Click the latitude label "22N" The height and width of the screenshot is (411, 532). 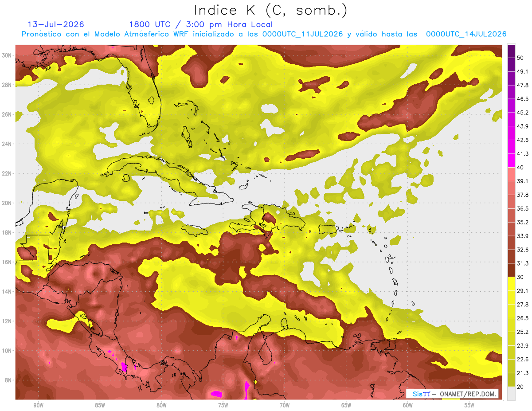point(7,173)
